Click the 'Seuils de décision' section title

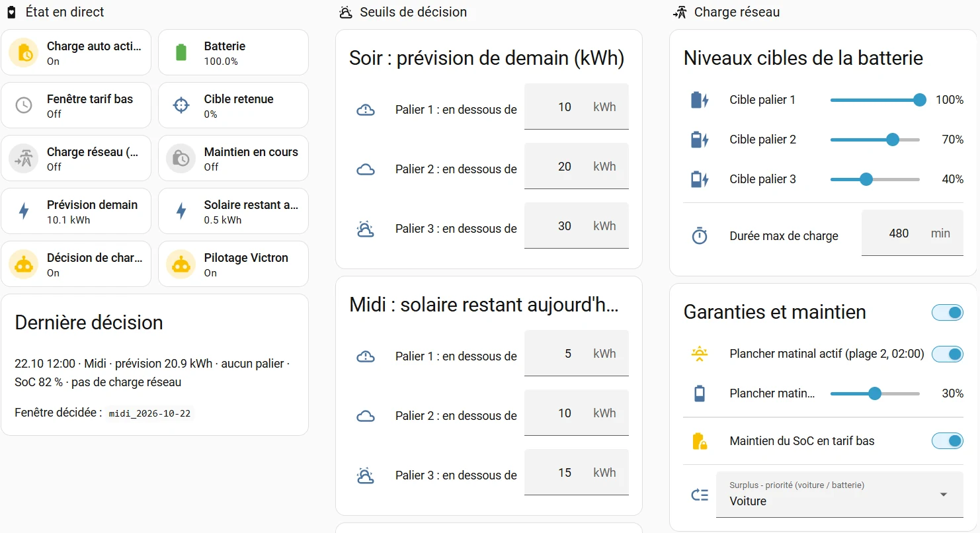pos(413,12)
